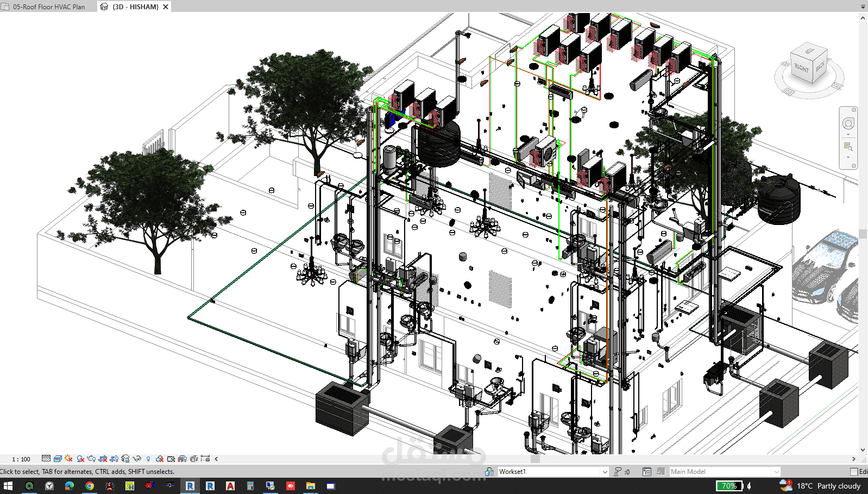This screenshot has height=494, width=868.
Task: Open Temporary View Properties icon
Action: [x=171, y=459]
